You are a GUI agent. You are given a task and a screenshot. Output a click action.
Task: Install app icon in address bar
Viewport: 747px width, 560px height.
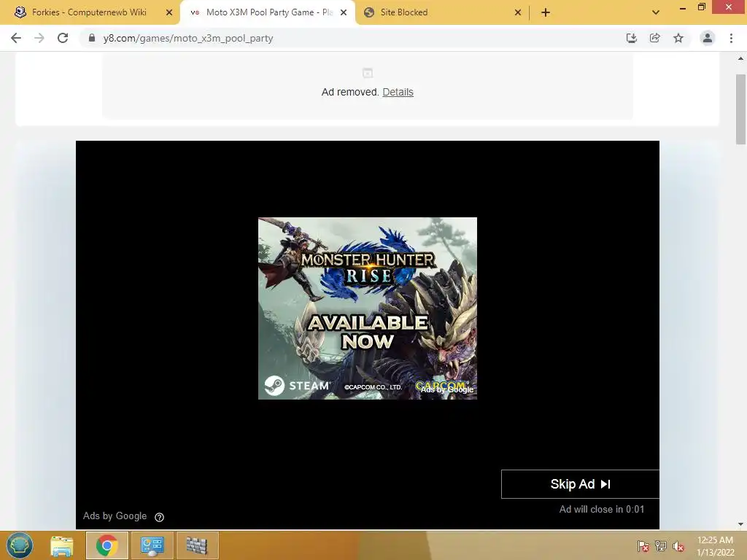[x=631, y=38]
